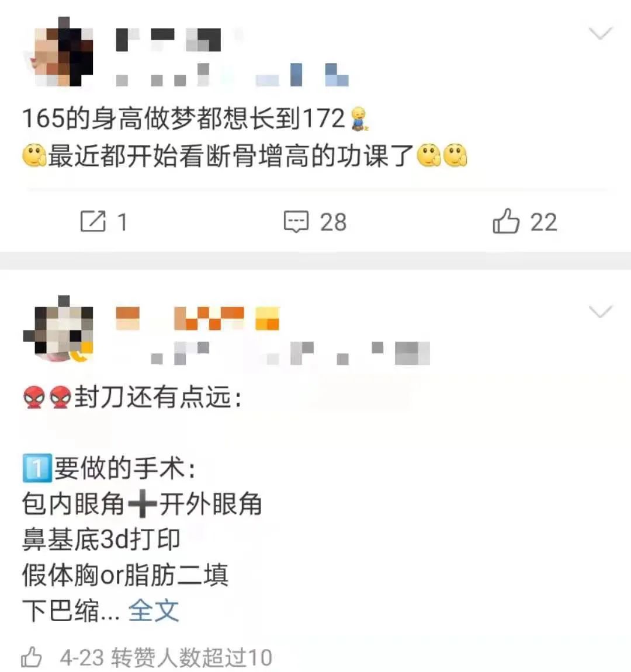Open the post starting with 165的身高

click(x=244, y=137)
